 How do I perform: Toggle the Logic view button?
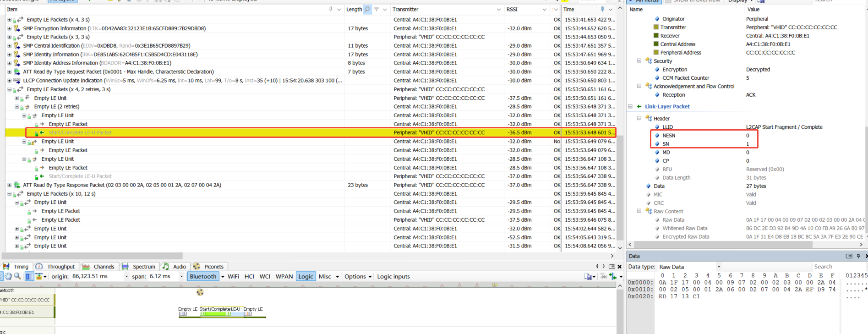(x=306, y=276)
